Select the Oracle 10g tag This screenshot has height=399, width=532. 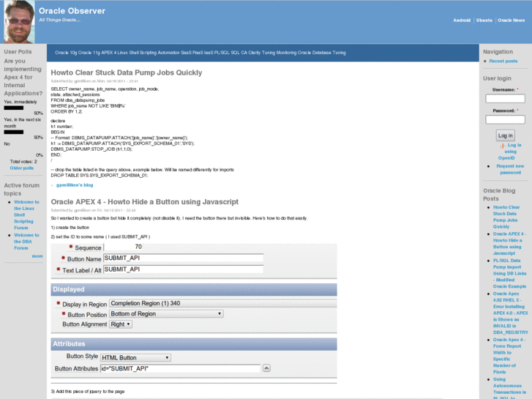point(66,53)
